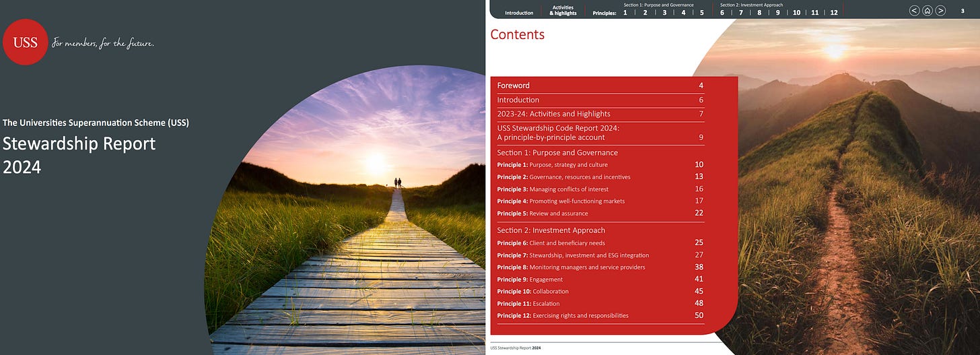
Task: Click the home icon in navigation bar
Action: (928, 10)
